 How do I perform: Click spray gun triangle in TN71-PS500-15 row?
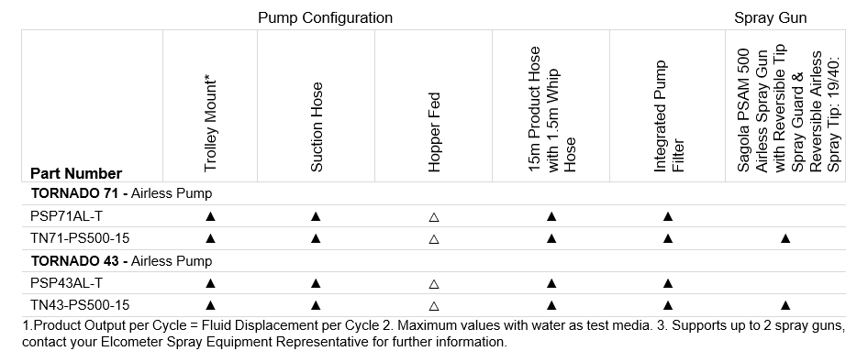(785, 239)
